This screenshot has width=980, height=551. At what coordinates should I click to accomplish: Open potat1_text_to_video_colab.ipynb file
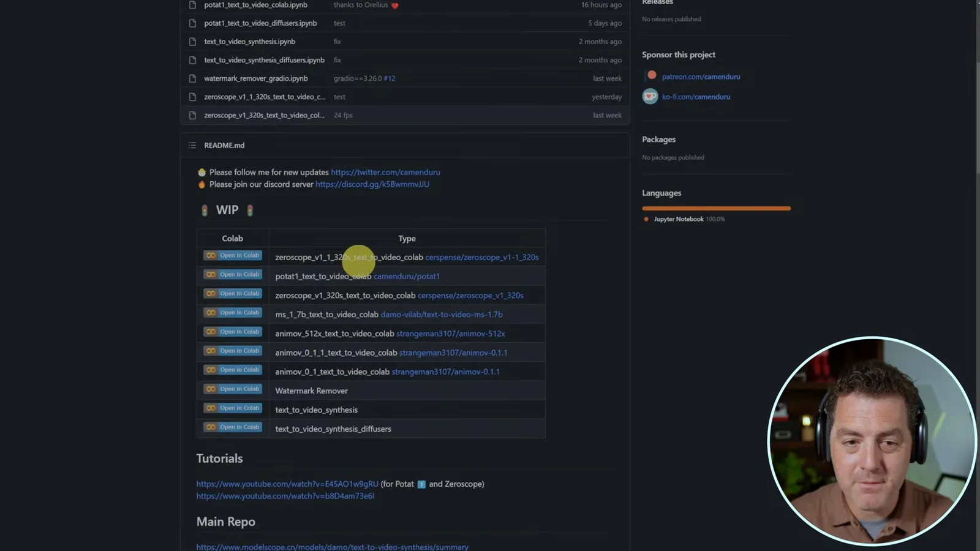255,5
